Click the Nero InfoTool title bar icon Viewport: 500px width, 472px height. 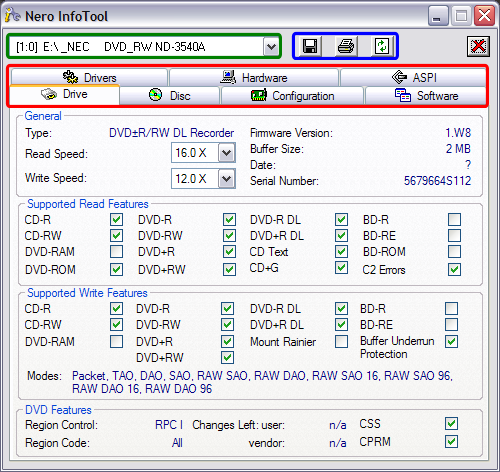point(13,15)
